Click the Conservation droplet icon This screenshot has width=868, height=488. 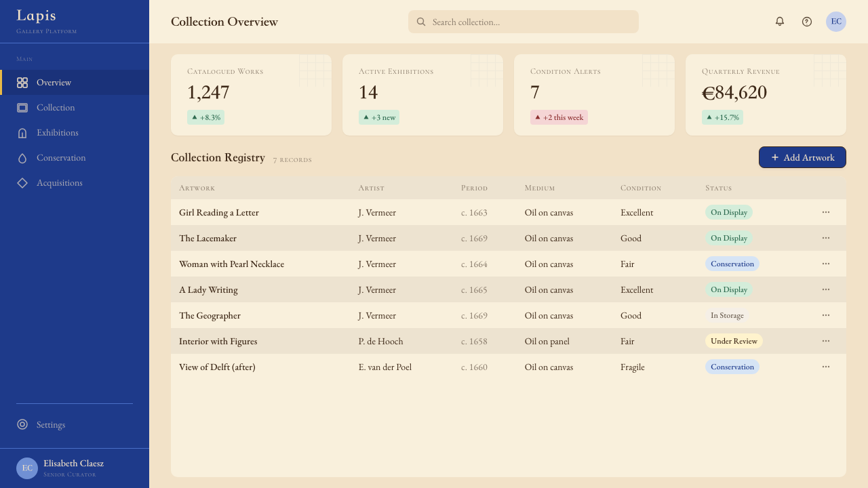tap(22, 158)
